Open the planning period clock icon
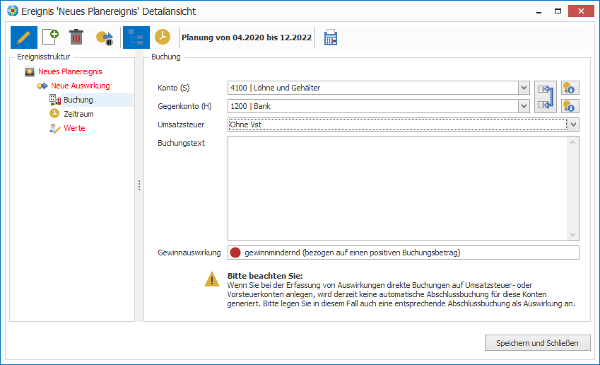Viewport: 600px width, 365px height. tap(163, 37)
